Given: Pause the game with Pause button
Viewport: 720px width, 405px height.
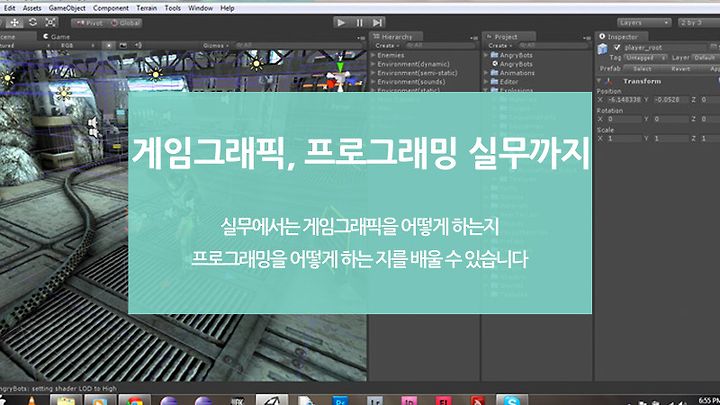Looking at the screenshot, I should [359, 22].
